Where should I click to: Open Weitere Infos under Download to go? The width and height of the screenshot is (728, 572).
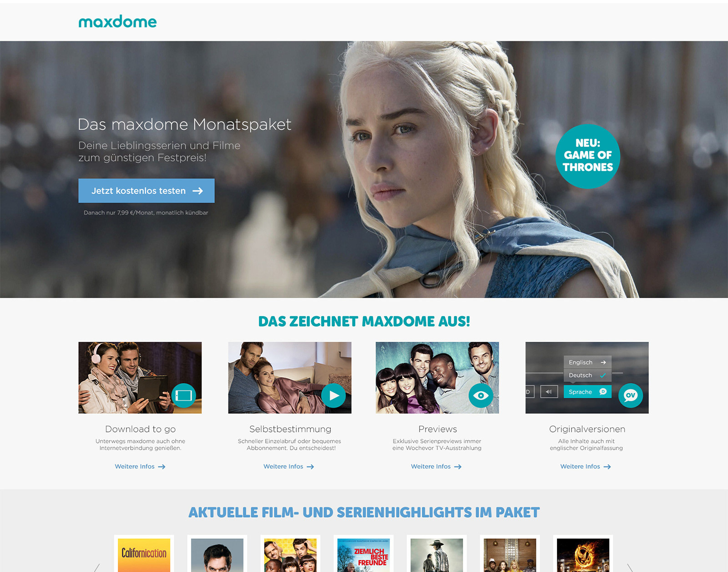[140, 466]
